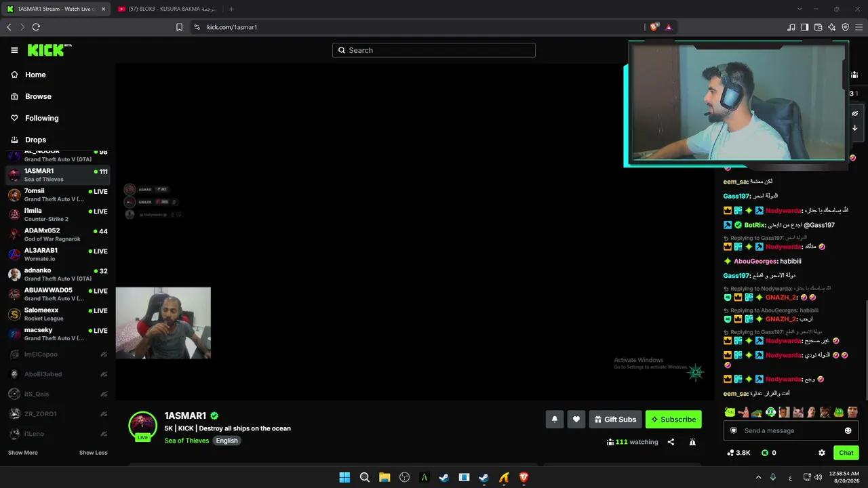This screenshot has width=868, height=488.
Task: Click the Gift Subs button
Action: point(615,420)
